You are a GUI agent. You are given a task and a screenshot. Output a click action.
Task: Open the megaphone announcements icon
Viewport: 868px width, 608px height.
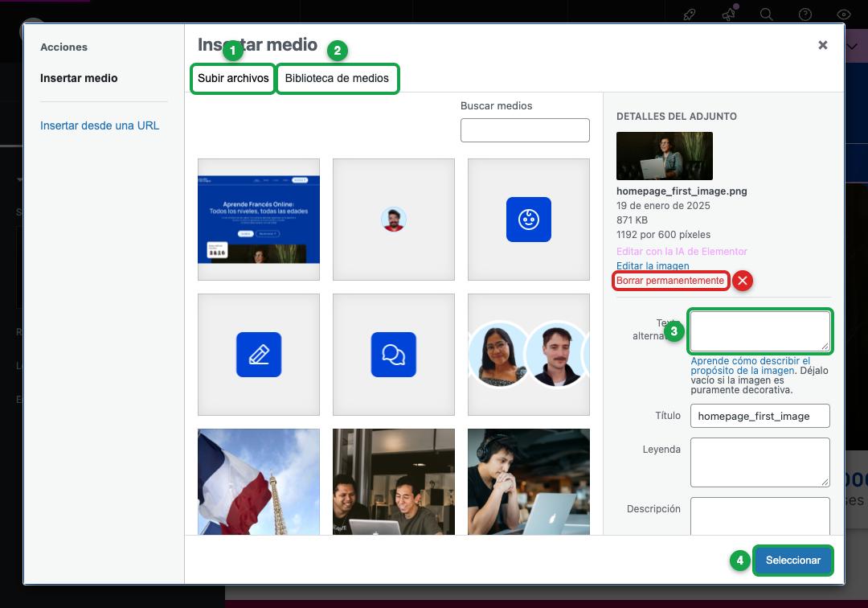tap(730, 14)
